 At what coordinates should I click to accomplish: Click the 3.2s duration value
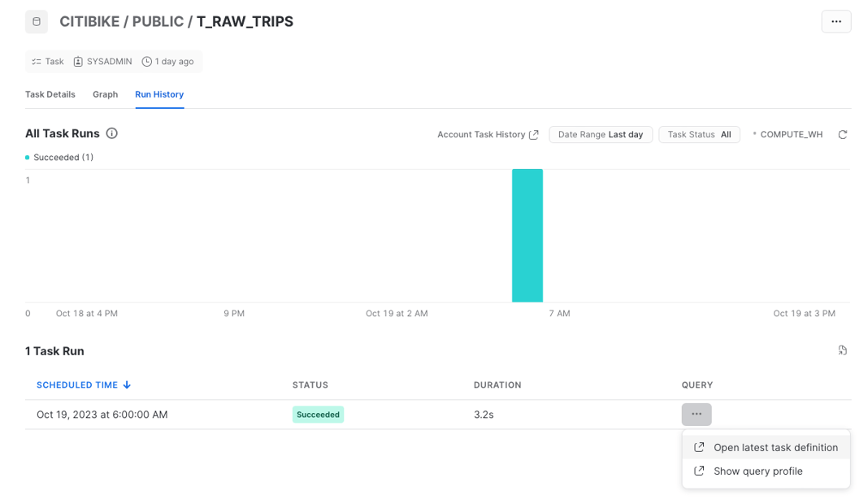tap(484, 415)
